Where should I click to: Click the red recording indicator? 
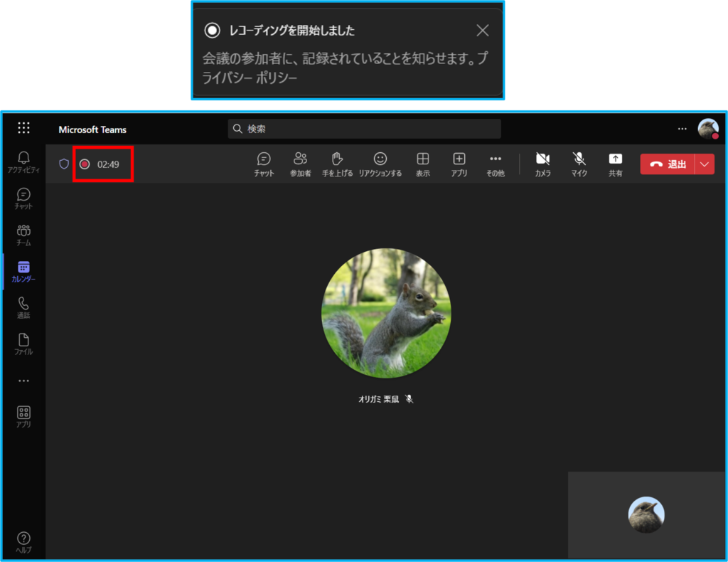click(85, 164)
